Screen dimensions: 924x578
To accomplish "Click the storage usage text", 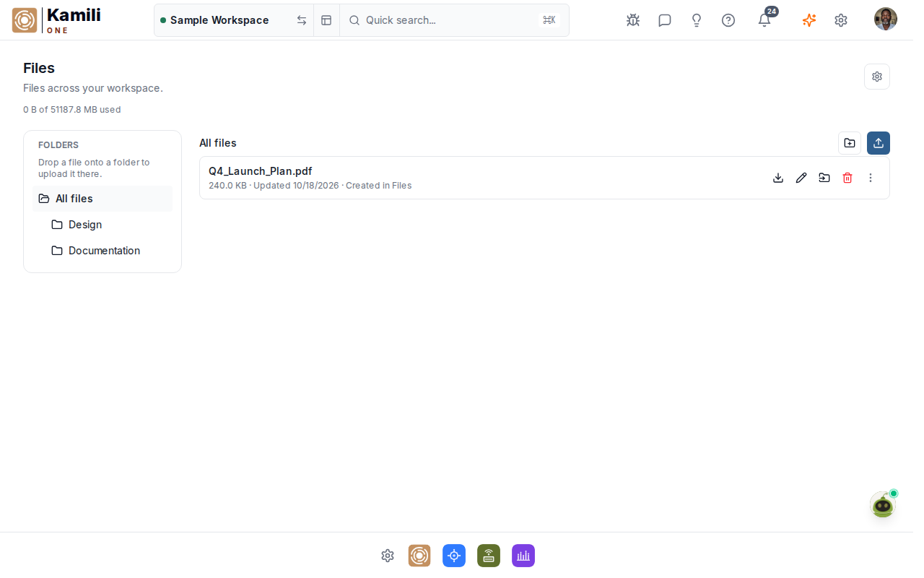I will [72, 110].
